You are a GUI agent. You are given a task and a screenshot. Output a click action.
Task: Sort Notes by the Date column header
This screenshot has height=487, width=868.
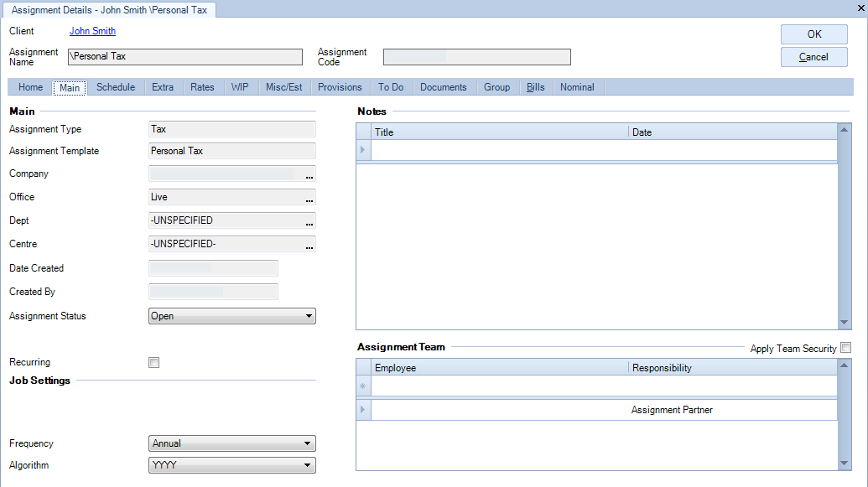pos(733,132)
